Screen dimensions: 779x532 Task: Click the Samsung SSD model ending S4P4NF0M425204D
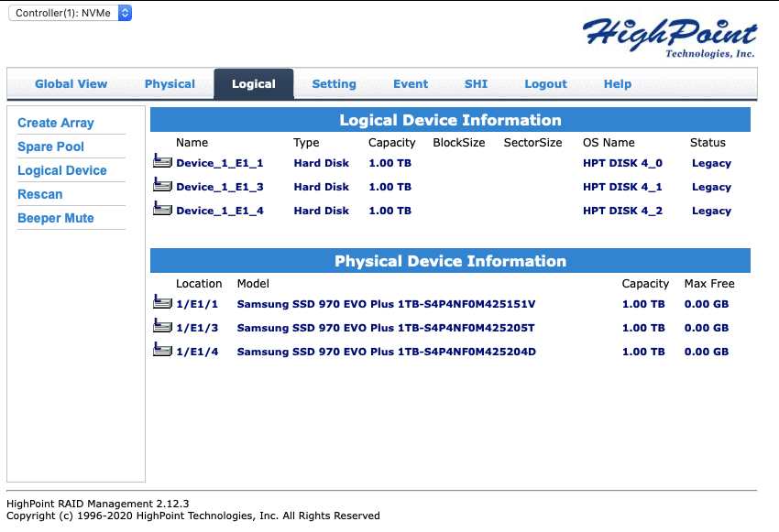(387, 352)
